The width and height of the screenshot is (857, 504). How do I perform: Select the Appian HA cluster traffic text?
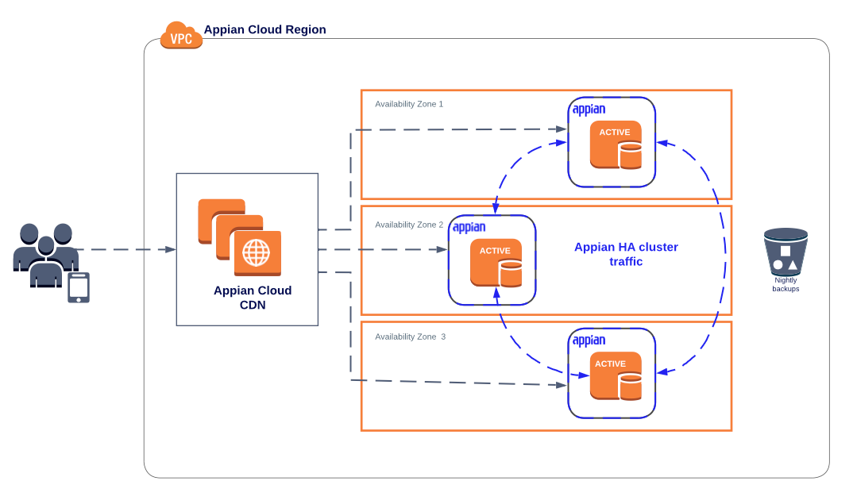[x=626, y=254]
